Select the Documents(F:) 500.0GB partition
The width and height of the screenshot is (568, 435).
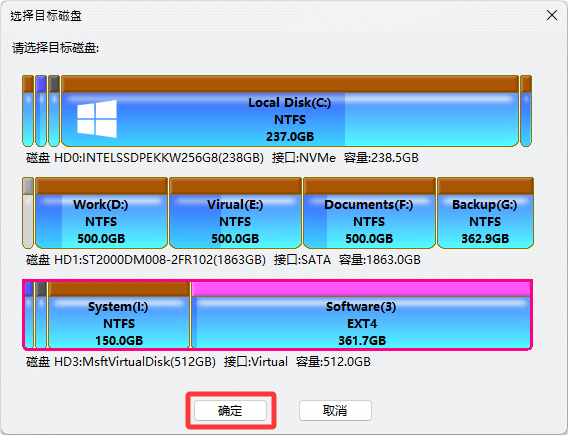[x=369, y=213]
